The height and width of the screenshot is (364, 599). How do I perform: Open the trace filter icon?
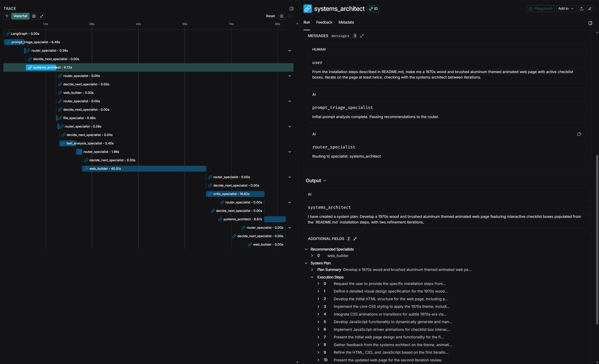pyautogui.click(x=7, y=16)
